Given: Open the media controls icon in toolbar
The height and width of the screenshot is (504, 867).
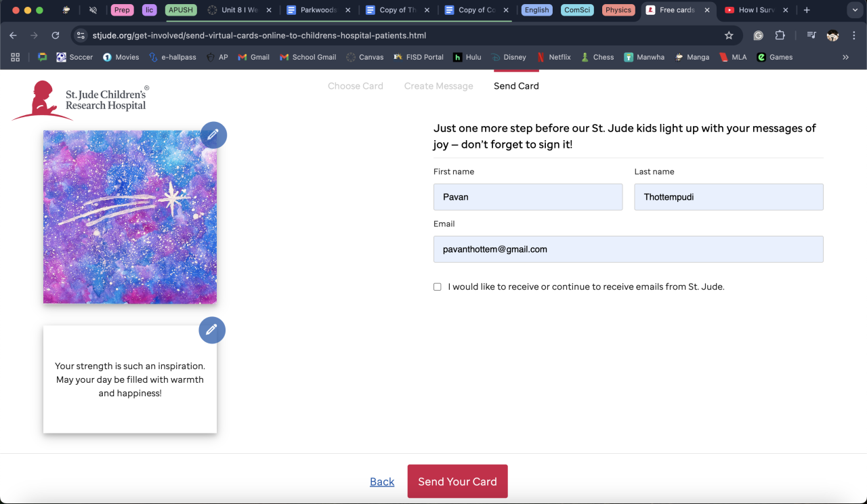Looking at the screenshot, I should pyautogui.click(x=811, y=35).
